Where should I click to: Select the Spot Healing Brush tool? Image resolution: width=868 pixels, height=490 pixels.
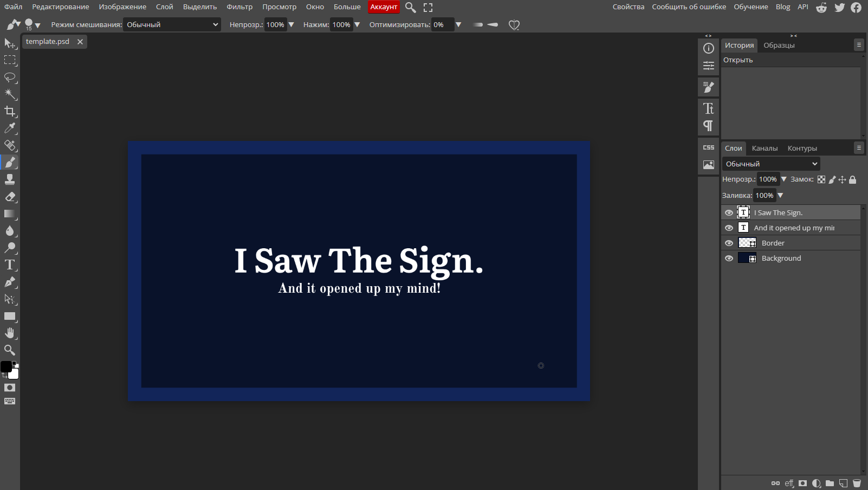click(10, 145)
